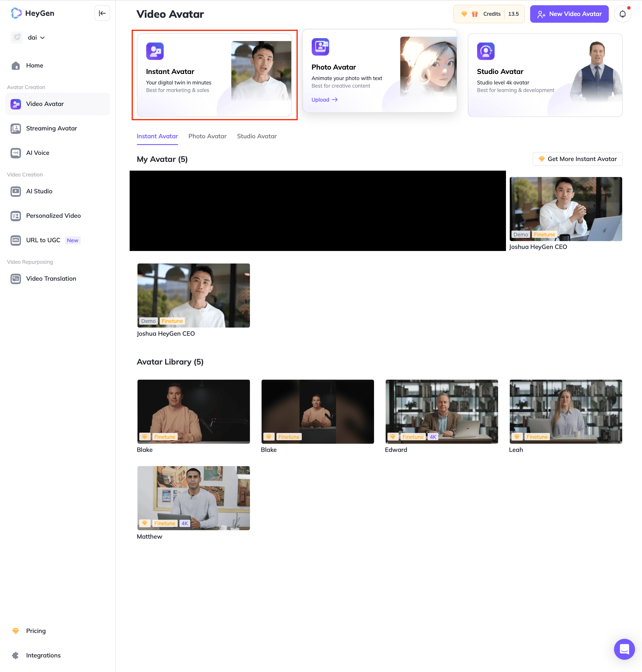Select the Studio Avatar creation card
Screen dimensions: 642x672
(x=545, y=75)
